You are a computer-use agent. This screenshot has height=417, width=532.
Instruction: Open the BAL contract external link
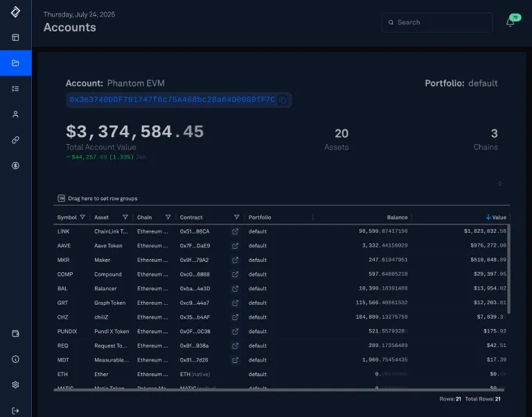pos(235,288)
